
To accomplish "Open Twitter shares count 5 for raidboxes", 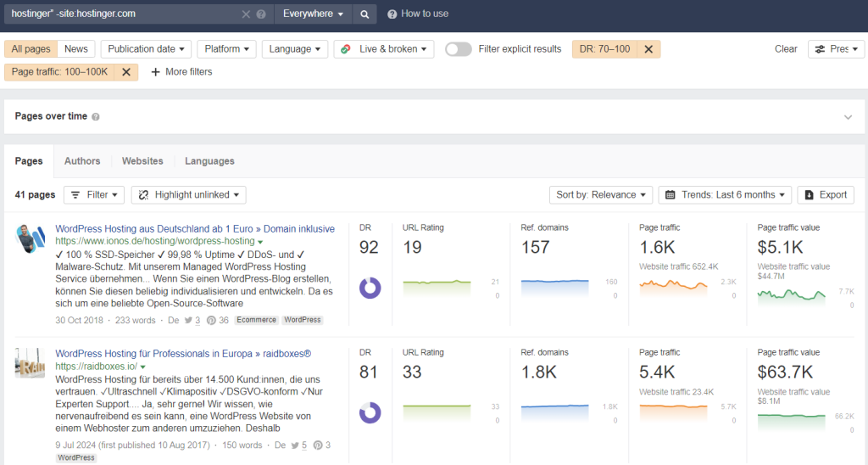I will point(299,445).
